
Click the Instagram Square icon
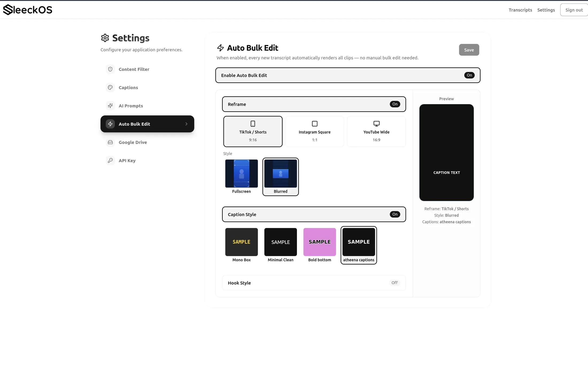315,124
